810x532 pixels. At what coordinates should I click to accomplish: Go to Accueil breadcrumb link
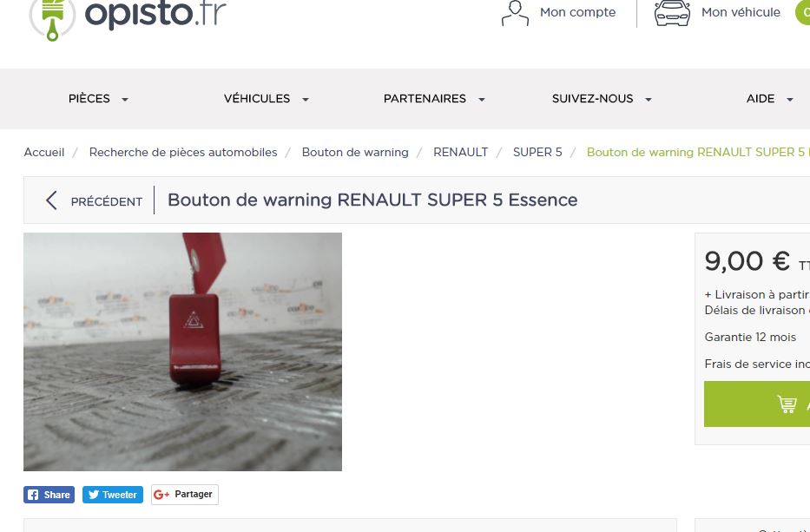tap(44, 153)
